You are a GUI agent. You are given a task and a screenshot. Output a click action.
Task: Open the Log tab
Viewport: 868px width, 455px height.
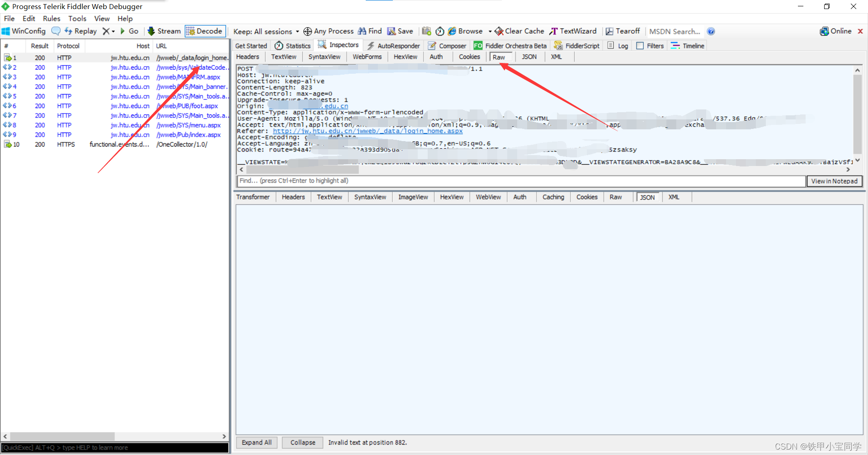(618, 46)
